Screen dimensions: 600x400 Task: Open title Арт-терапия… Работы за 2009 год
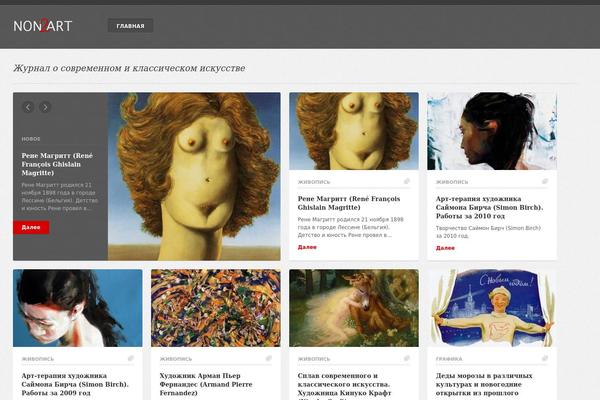click(75, 384)
